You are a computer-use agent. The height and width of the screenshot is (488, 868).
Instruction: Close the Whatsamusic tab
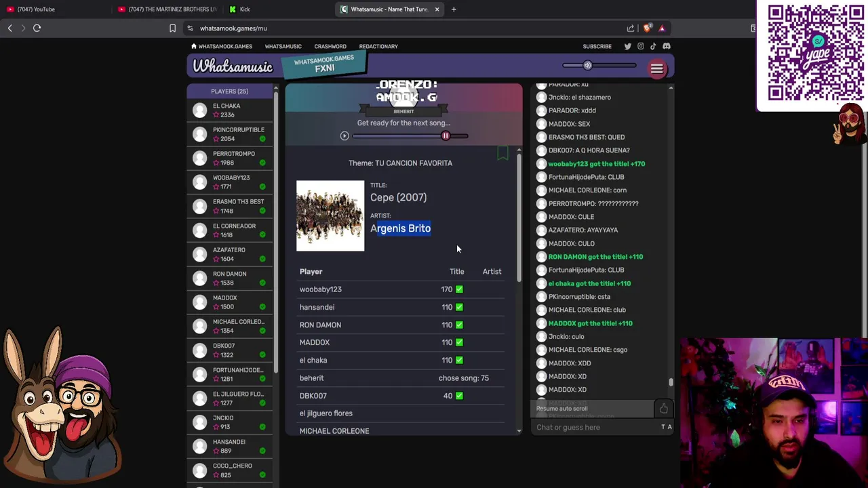[437, 9]
